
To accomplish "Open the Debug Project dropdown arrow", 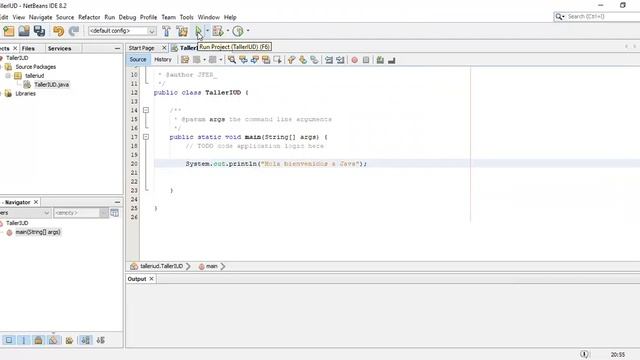I will pyautogui.click(x=227, y=31).
